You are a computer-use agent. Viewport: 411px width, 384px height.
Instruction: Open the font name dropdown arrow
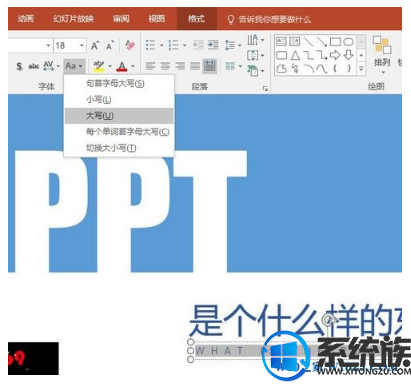pyautogui.click(x=48, y=45)
